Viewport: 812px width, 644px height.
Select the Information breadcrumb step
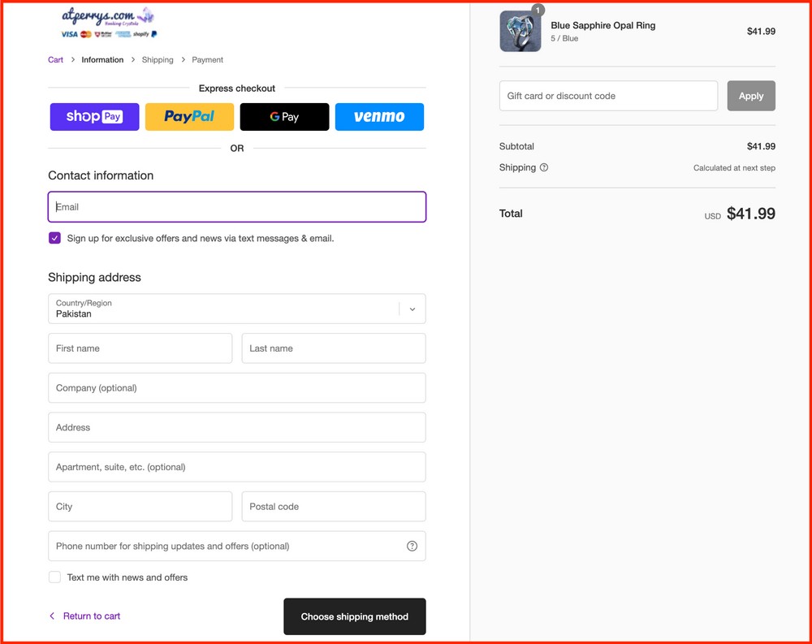click(102, 60)
